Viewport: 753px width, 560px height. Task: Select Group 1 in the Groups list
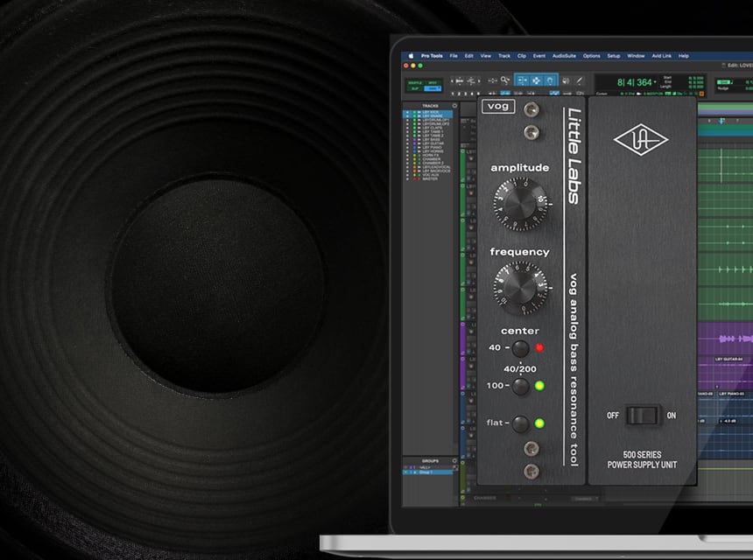point(427,472)
